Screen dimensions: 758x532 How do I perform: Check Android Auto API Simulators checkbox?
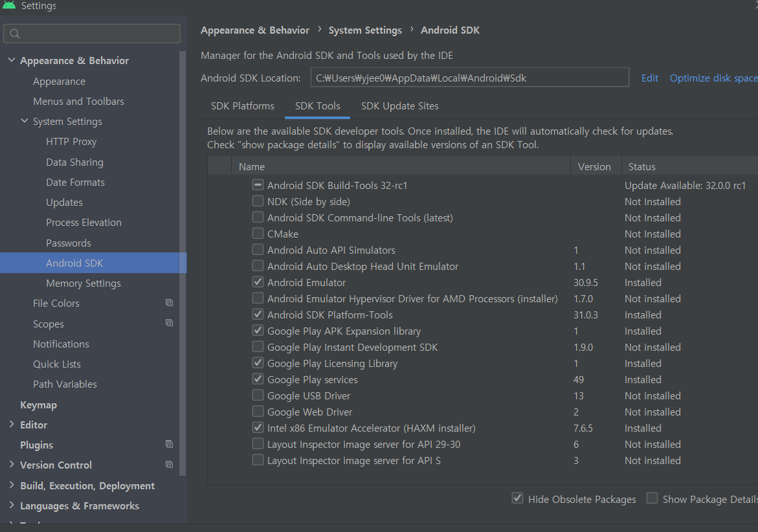pyautogui.click(x=258, y=249)
